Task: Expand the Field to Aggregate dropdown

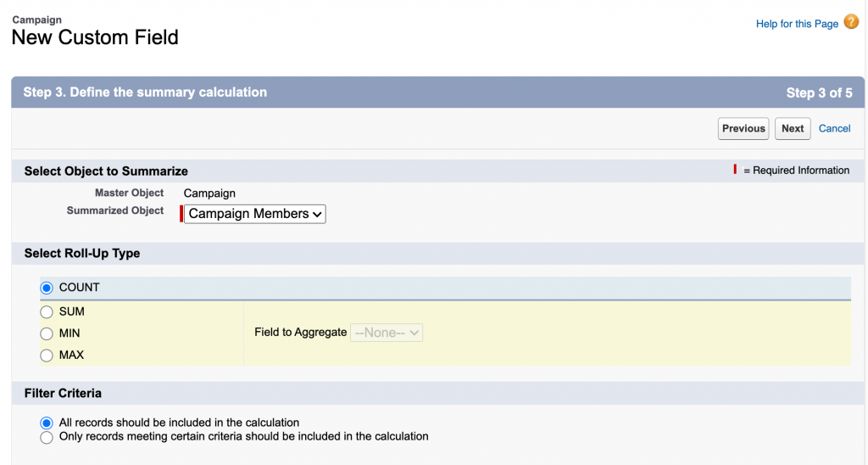Action: click(387, 333)
